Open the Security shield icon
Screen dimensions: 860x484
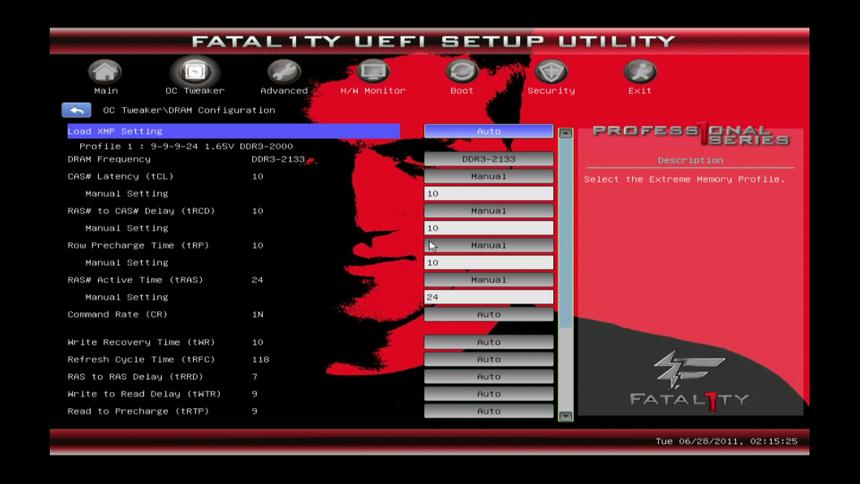(x=551, y=71)
